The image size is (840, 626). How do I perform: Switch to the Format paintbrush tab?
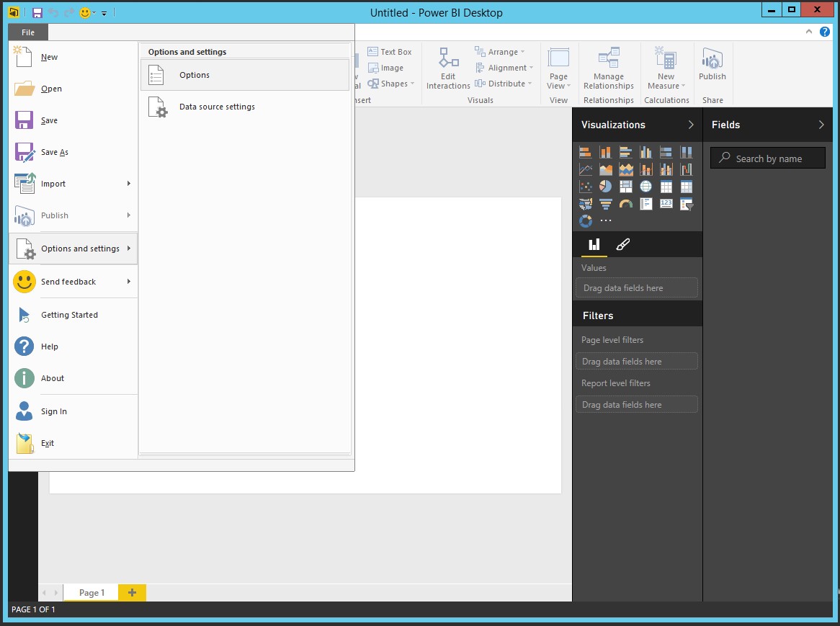[x=622, y=245]
